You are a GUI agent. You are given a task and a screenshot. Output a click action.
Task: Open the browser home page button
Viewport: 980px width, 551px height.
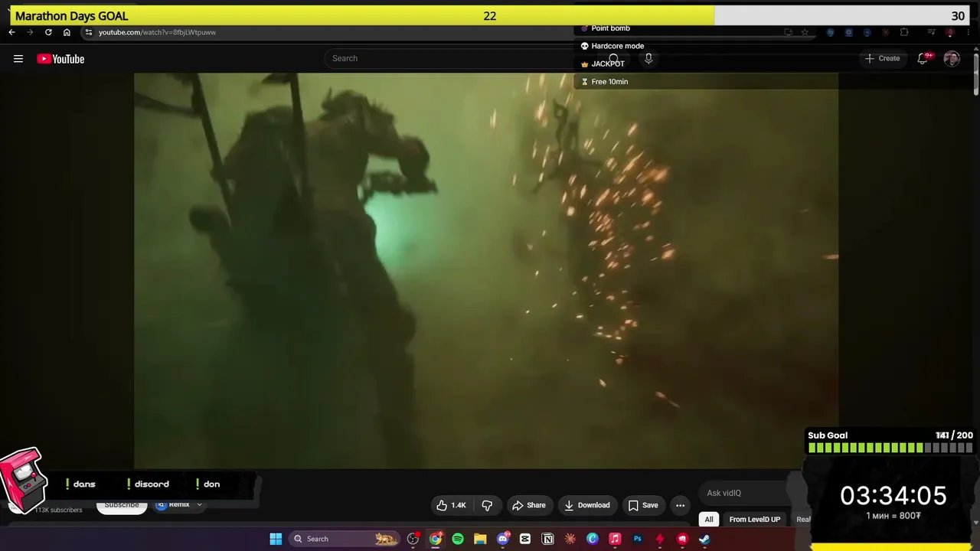tap(67, 32)
